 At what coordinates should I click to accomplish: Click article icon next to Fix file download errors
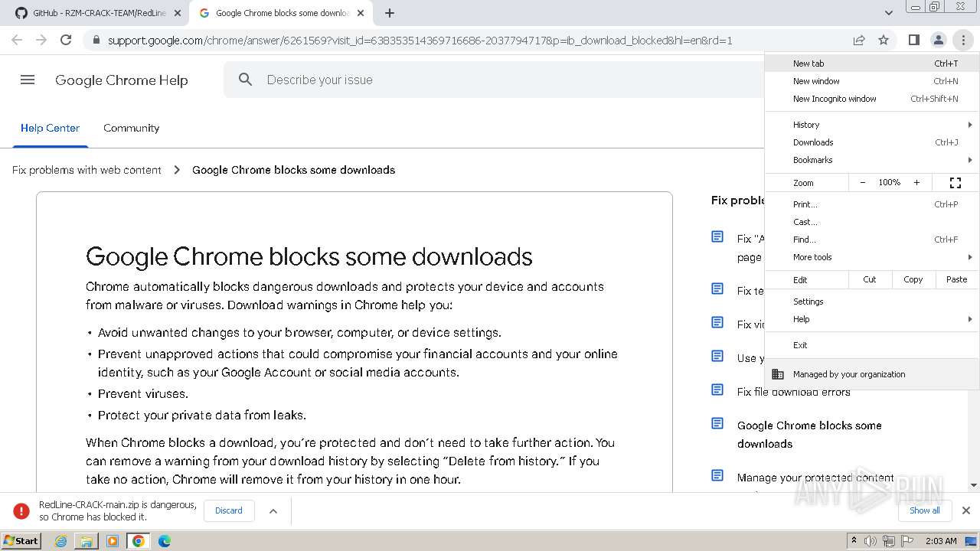click(717, 390)
